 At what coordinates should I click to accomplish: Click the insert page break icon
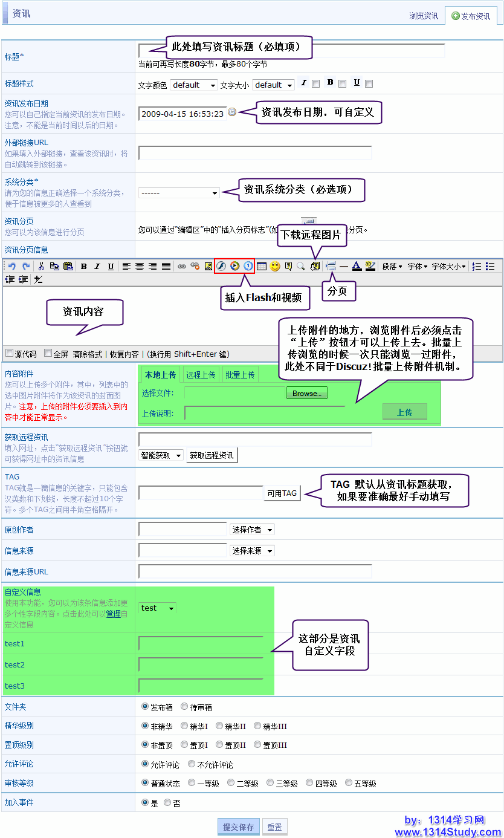331,266
